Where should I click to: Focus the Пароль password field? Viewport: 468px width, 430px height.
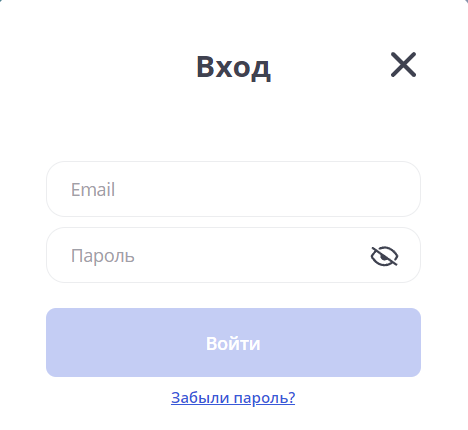[x=233, y=255]
